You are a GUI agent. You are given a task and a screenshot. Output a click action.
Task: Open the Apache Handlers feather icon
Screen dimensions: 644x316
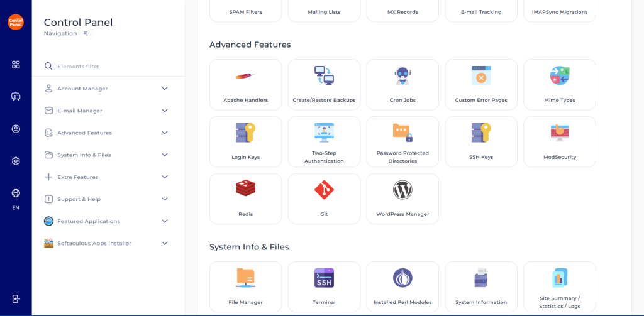coord(245,76)
